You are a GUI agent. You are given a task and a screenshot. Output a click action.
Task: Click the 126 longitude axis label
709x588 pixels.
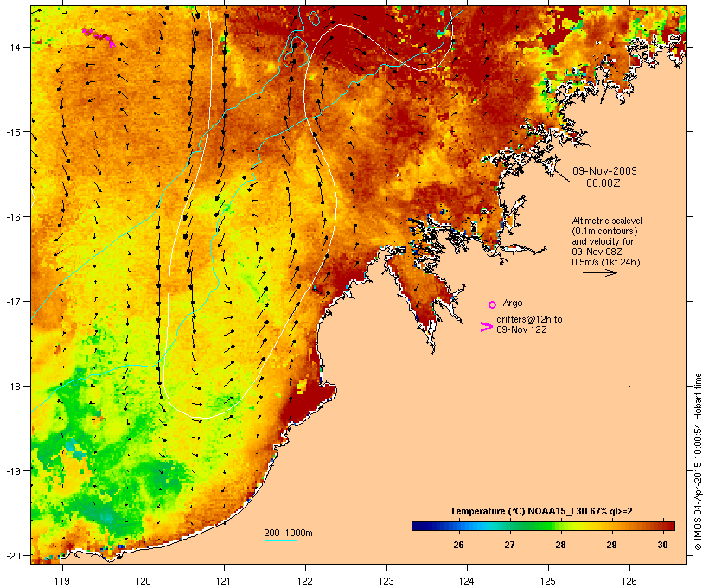point(629,581)
